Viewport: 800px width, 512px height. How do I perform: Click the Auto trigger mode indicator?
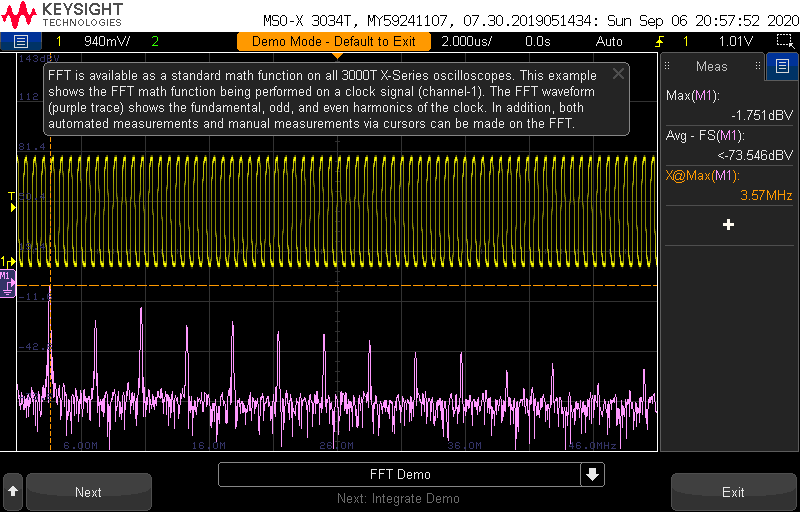coord(609,41)
